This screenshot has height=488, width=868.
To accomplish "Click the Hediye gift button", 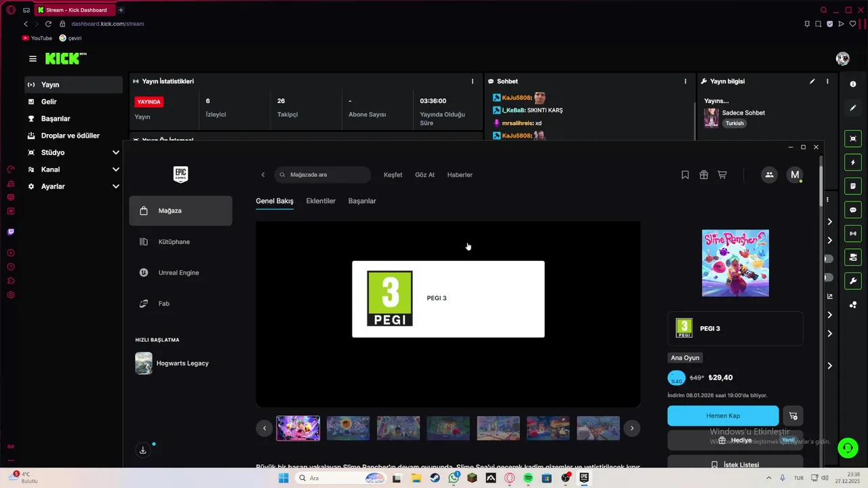I will tap(735, 440).
